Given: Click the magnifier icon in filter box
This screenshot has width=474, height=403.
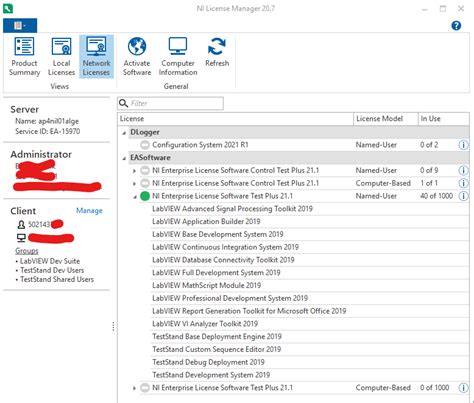Looking at the screenshot, I should coord(123,103).
